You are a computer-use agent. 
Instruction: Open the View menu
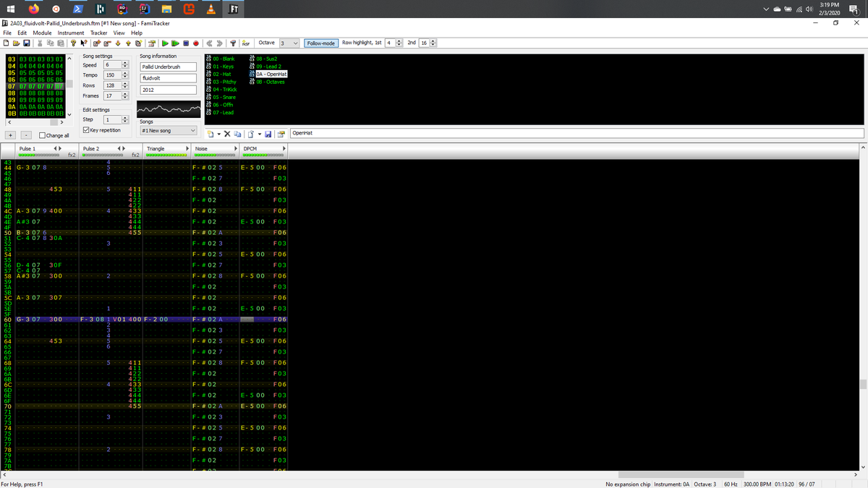(119, 33)
